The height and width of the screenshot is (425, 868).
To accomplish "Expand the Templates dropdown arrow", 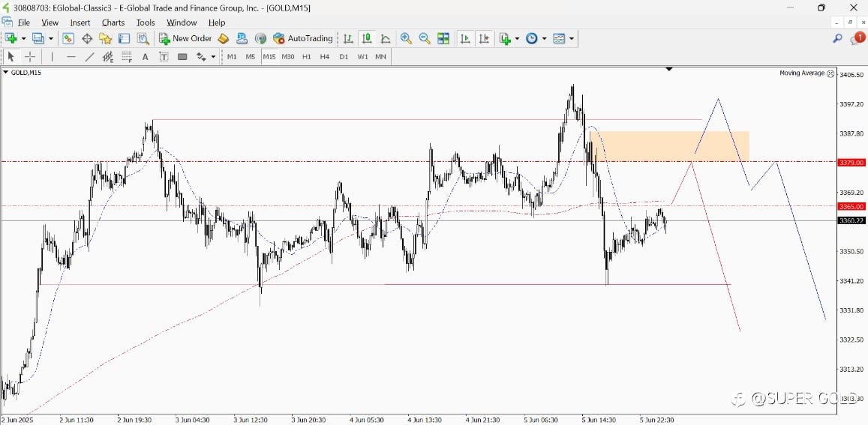I will pos(571,38).
